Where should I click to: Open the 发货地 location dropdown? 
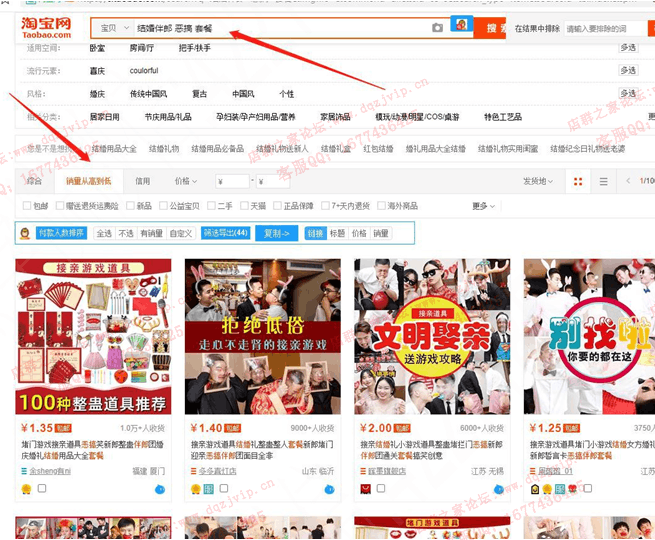[x=538, y=181]
